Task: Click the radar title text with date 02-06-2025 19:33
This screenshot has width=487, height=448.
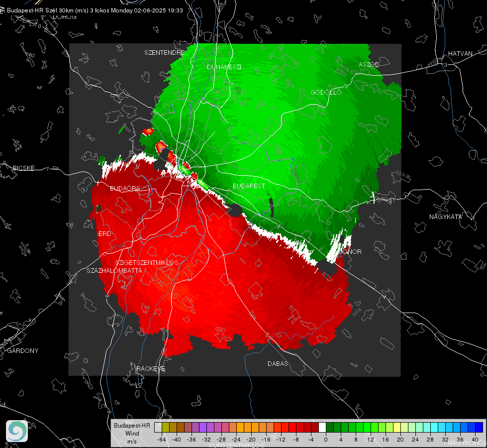Action: pos(95,10)
